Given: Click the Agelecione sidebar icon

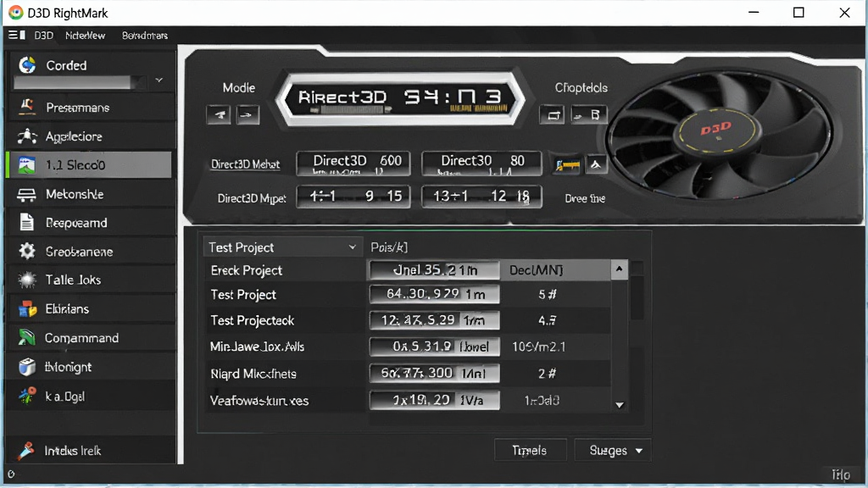Looking at the screenshot, I should pyautogui.click(x=26, y=136).
